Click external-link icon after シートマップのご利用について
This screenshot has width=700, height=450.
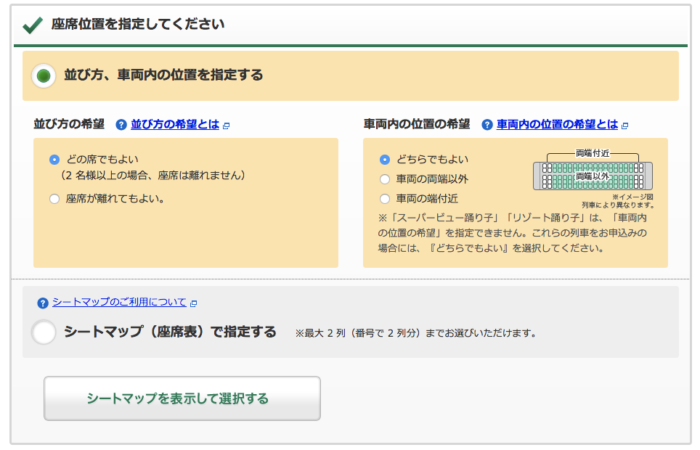[x=194, y=303]
